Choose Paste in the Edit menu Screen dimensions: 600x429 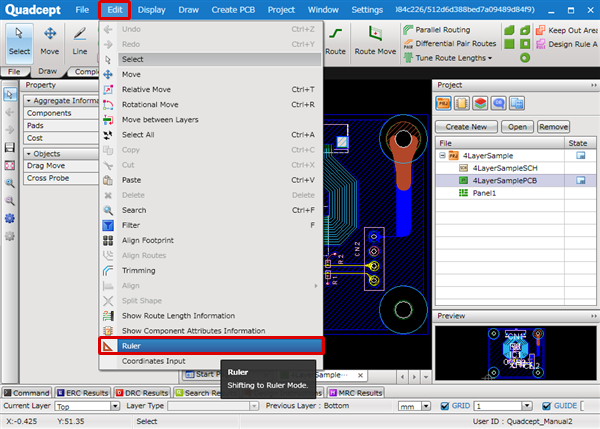click(211, 180)
